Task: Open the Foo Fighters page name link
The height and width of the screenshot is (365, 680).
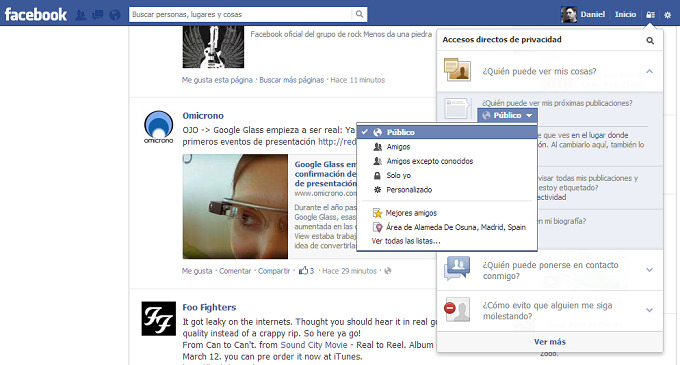Action: point(209,307)
